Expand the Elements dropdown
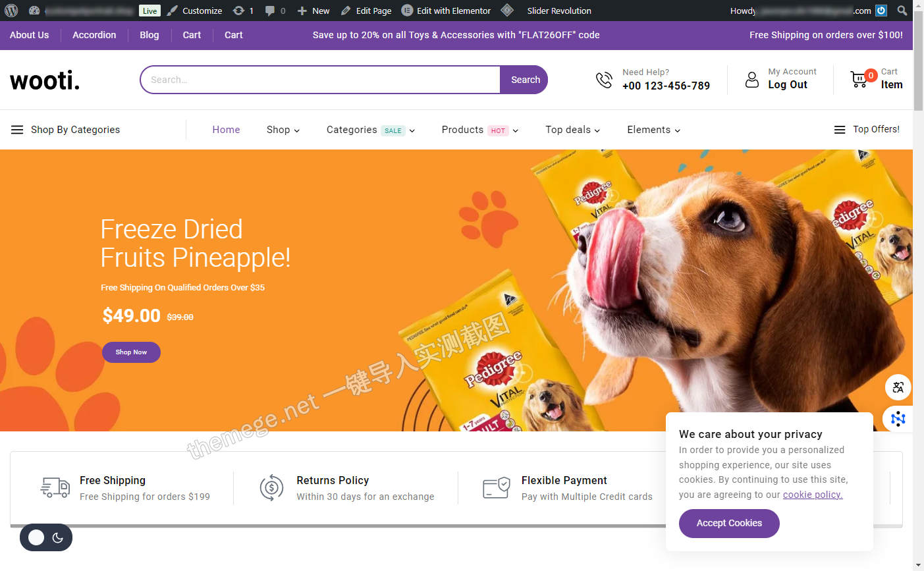The width and height of the screenshot is (924, 571). (654, 130)
